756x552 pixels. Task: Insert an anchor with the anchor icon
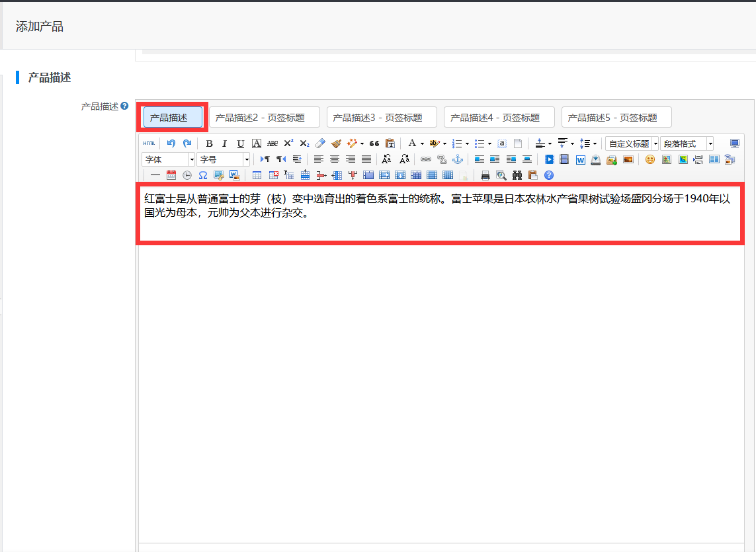click(457, 159)
